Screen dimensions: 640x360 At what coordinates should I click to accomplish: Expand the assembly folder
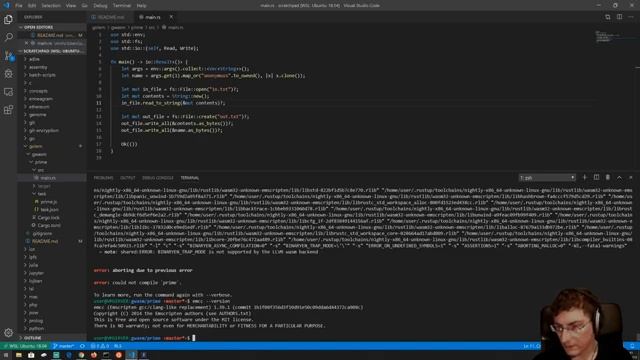(x=38, y=67)
